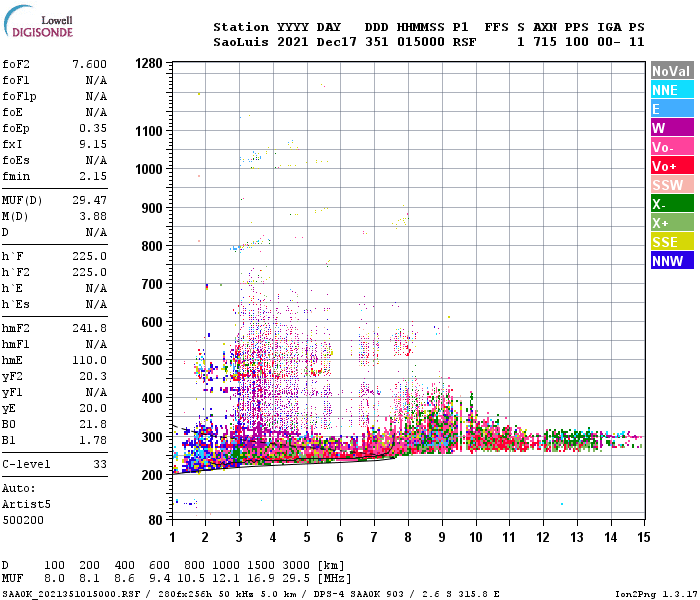Click the B1 value 1.78
Image resolution: width=700 pixels, height=600 pixels.
(93, 440)
